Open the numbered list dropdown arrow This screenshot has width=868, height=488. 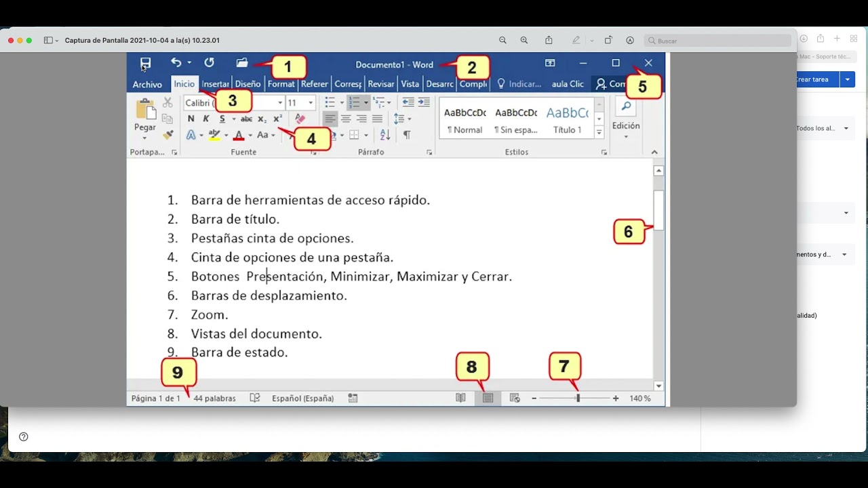(366, 103)
